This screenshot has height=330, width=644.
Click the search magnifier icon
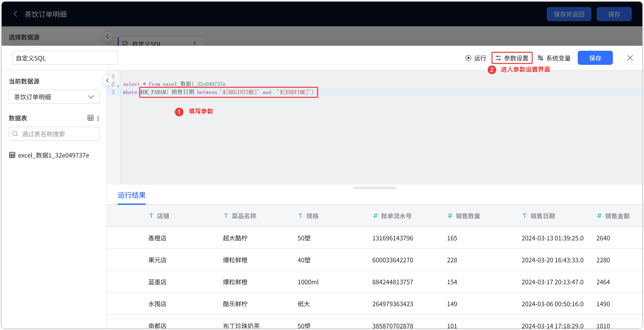pyautogui.click(x=15, y=134)
